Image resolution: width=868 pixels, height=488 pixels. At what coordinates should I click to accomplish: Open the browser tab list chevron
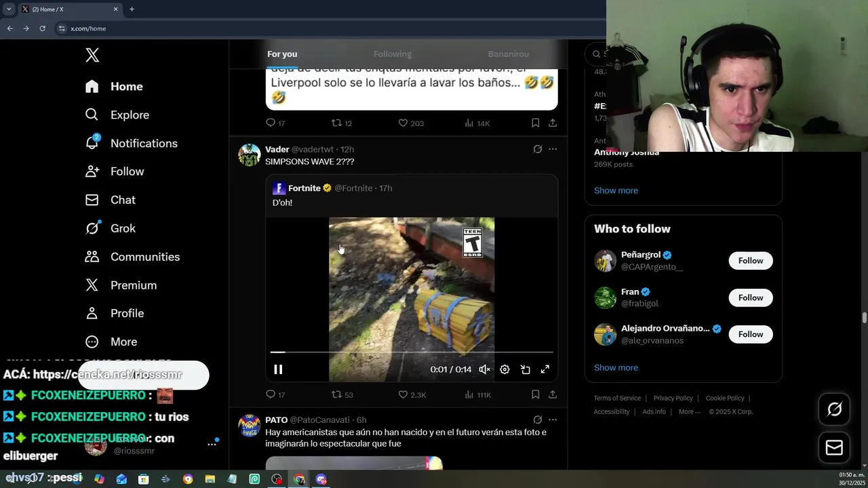pyautogui.click(x=9, y=9)
